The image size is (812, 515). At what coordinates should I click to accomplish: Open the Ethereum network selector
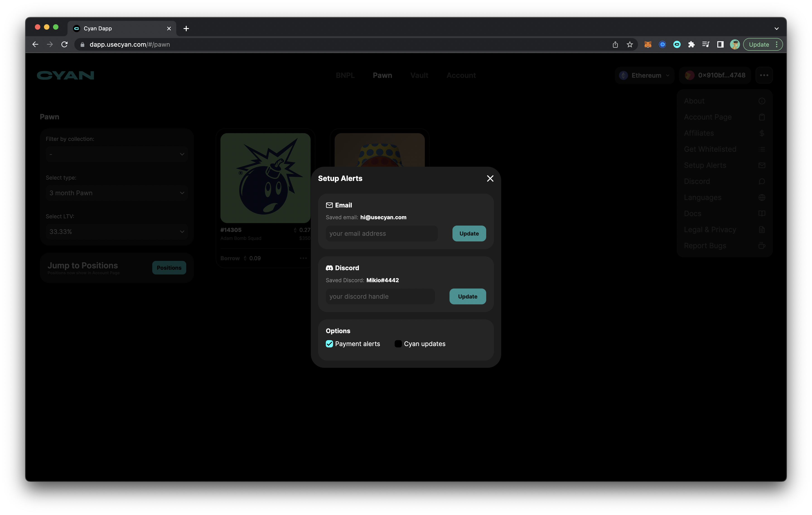tap(644, 75)
